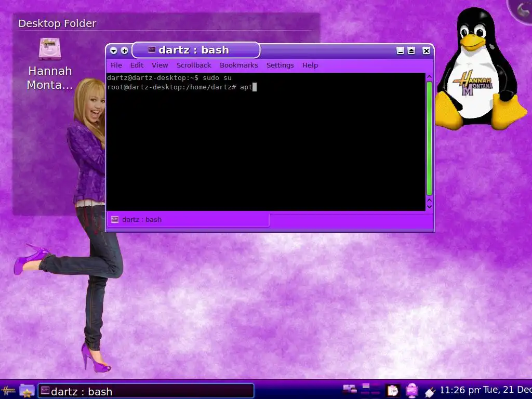Open the Edit menu in Konsole
Image resolution: width=532 pixels, height=399 pixels.
tap(137, 65)
